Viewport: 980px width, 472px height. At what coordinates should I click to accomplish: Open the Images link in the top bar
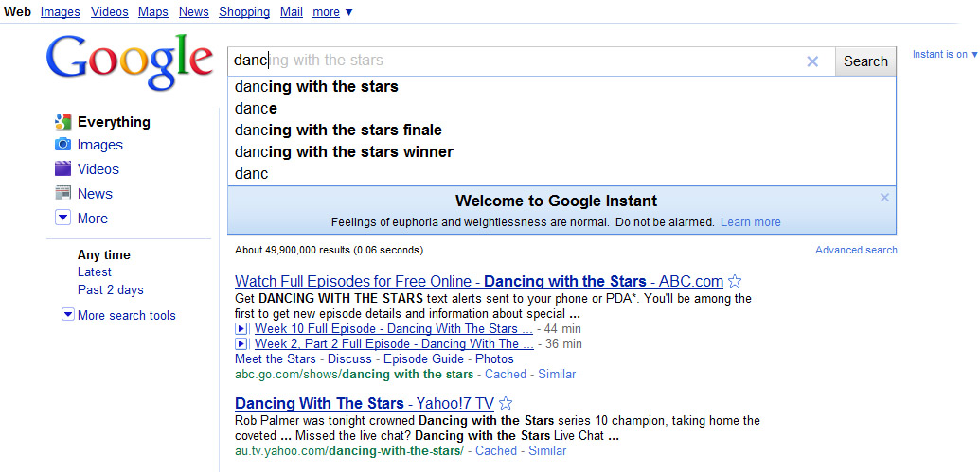pyautogui.click(x=61, y=12)
